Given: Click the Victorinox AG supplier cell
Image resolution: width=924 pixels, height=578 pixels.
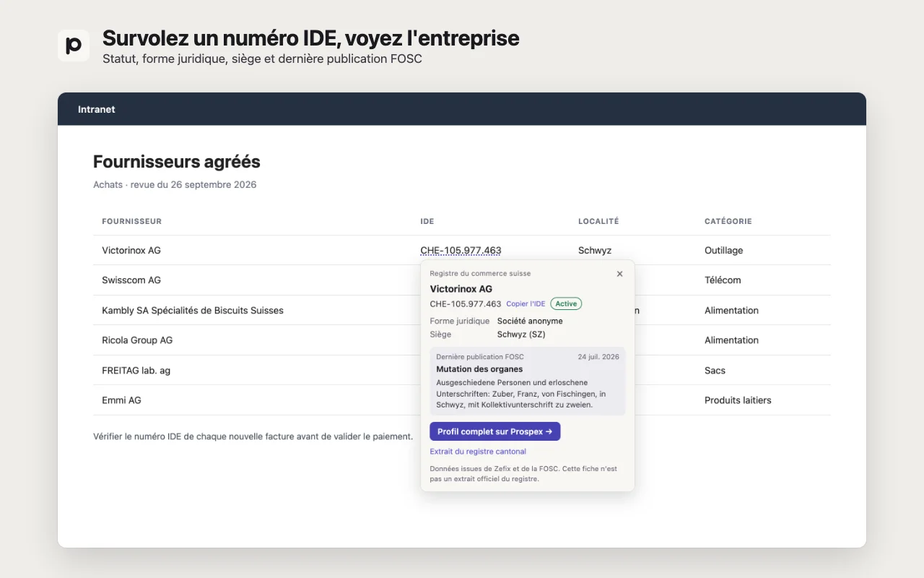Looking at the screenshot, I should [x=131, y=251].
